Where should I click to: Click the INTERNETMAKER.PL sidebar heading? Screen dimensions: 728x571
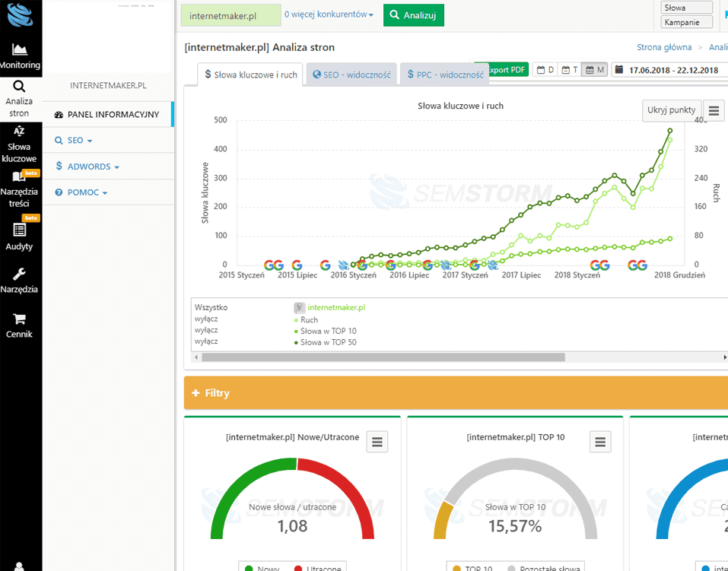(x=108, y=85)
